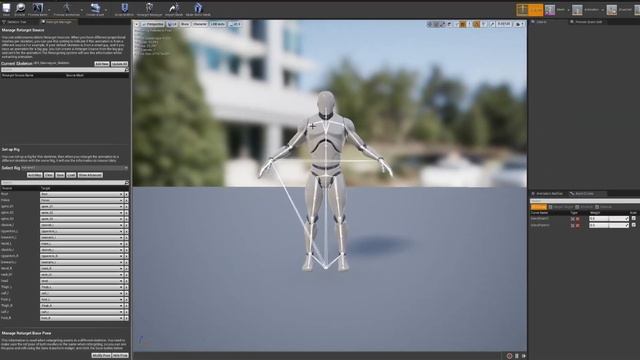Open the Show viewport menu

[185, 24]
